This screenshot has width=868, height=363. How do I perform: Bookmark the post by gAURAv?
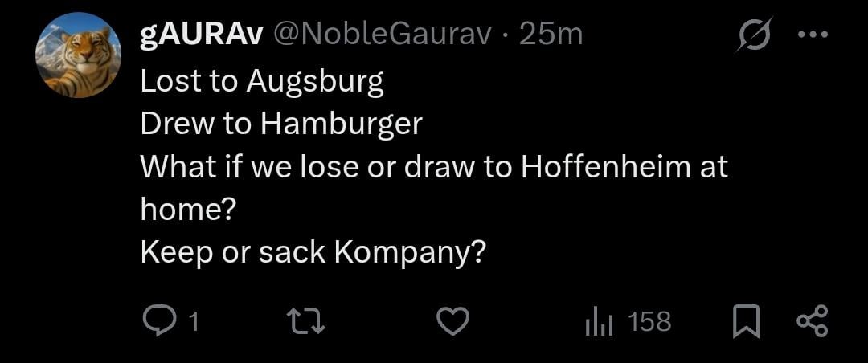tap(746, 322)
